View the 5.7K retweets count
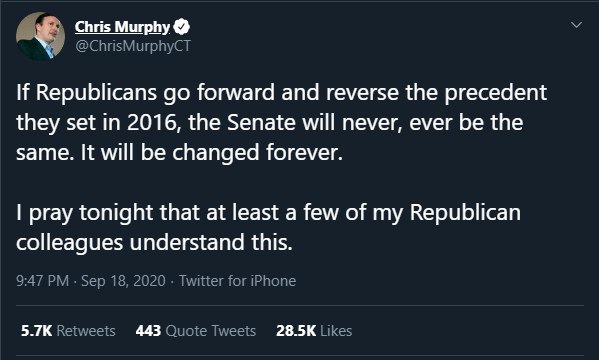The image size is (599, 360). (x=36, y=331)
